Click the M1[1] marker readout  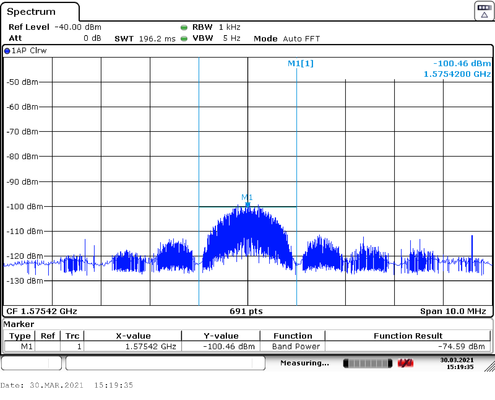point(300,63)
